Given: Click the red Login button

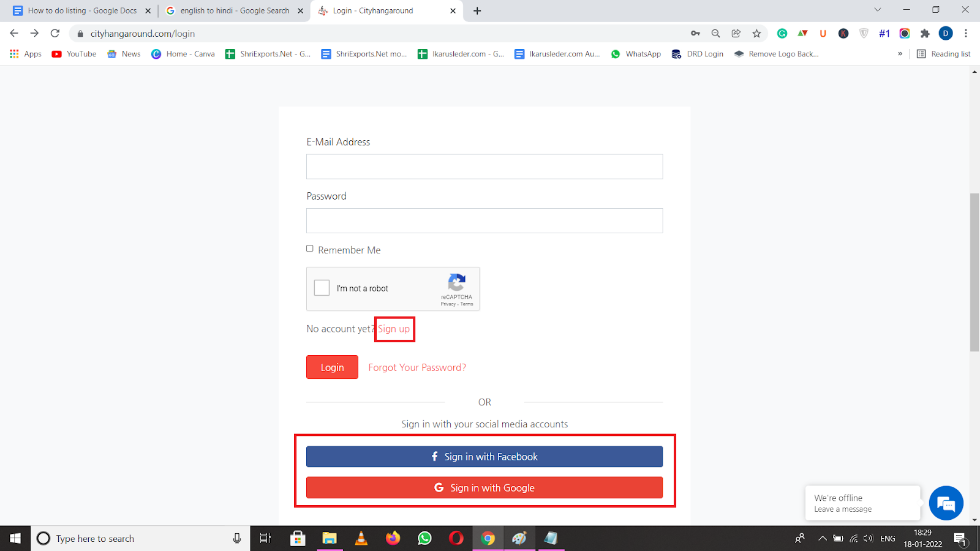Looking at the screenshot, I should pos(332,367).
